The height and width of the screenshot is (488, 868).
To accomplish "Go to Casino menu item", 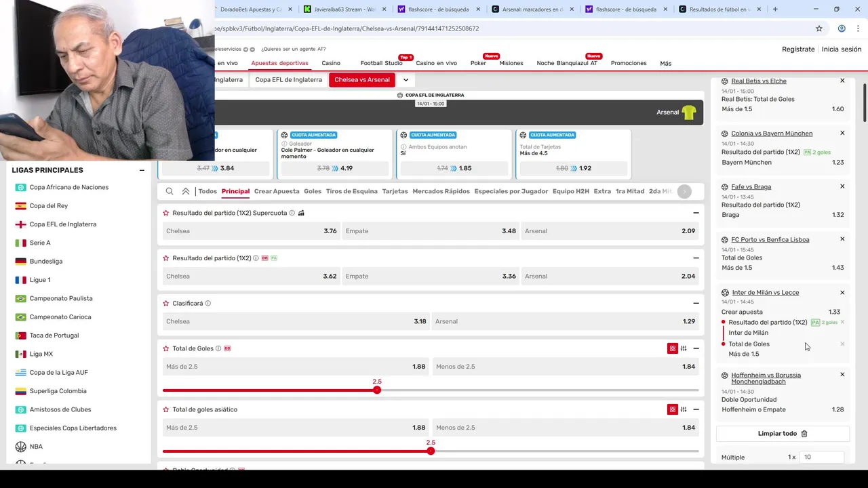I will 331,63.
